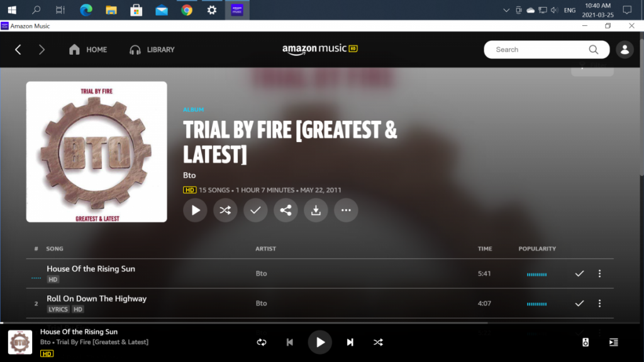Open Microsoft Edge from the taskbar
This screenshot has width=644, height=362.
[86, 10]
